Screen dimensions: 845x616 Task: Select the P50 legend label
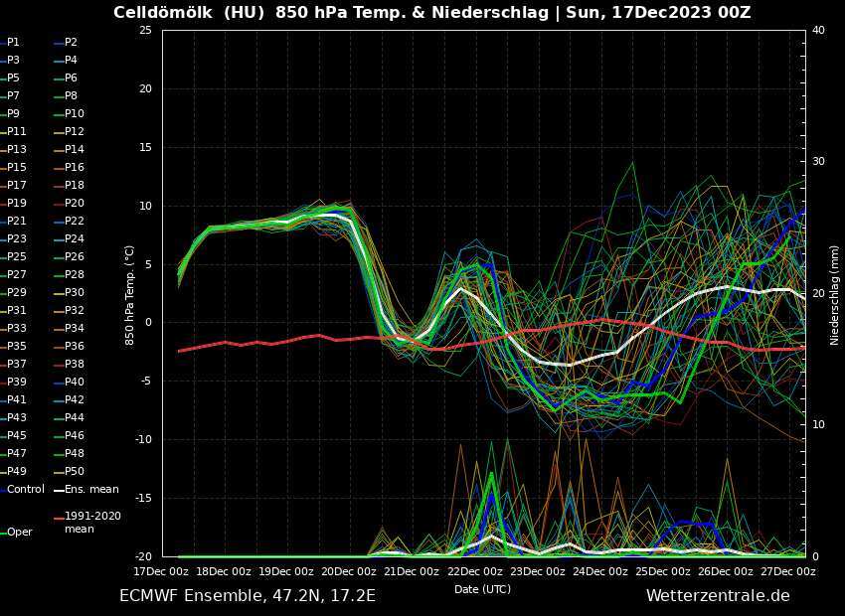pos(75,472)
